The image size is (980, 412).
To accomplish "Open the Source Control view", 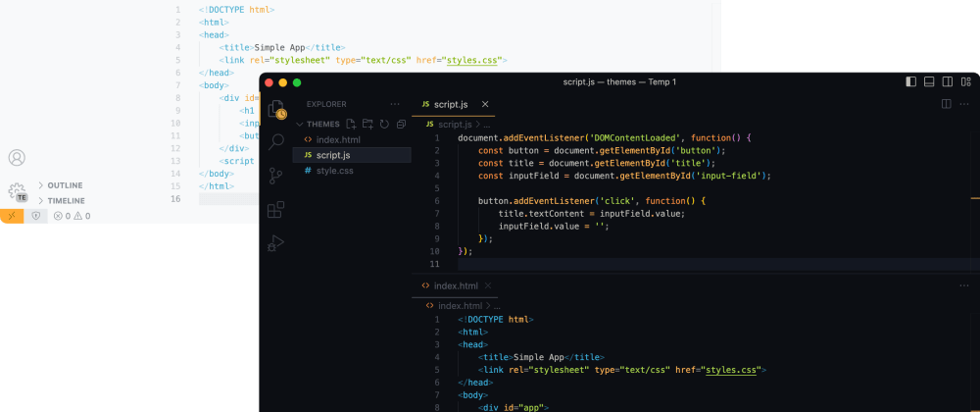I will [x=275, y=176].
